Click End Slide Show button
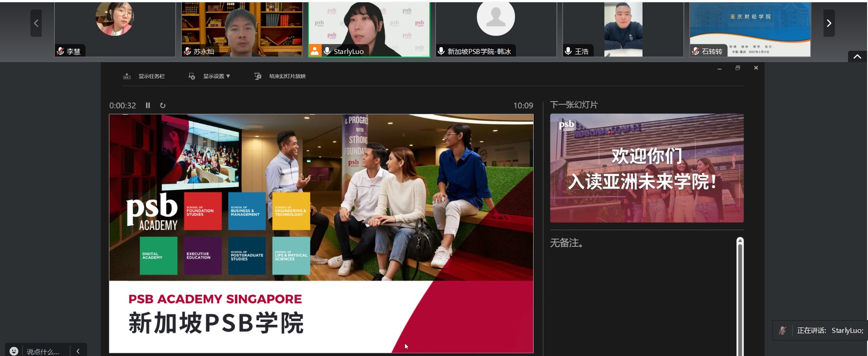868x356 pixels. (x=287, y=76)
